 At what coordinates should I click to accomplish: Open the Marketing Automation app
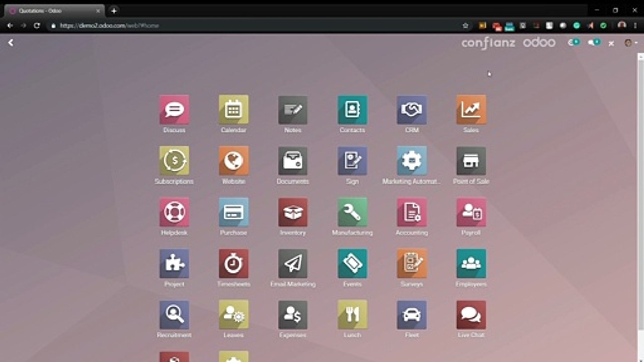pos(412,161)
